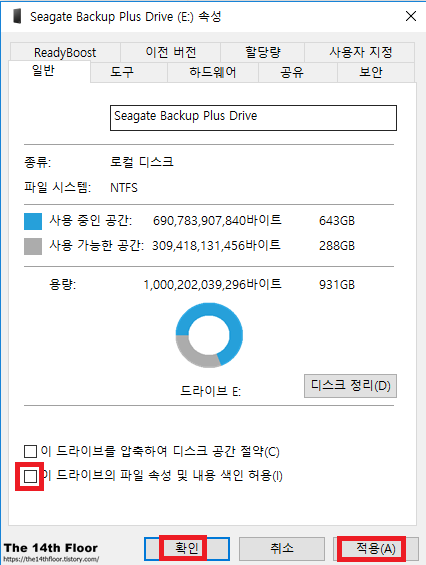The image size is (426, 565).
Task: Click the 643GB used size text
Action: (337, 221)
